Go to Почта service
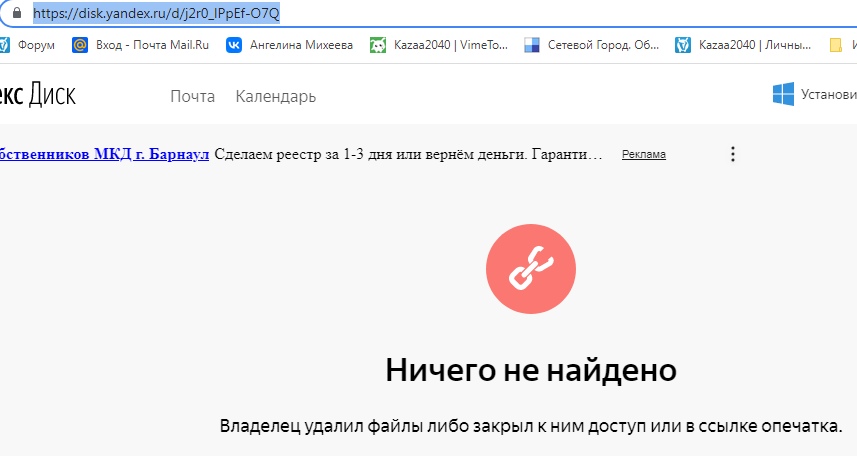Viewport: 857px width, 456px height. 192,96
